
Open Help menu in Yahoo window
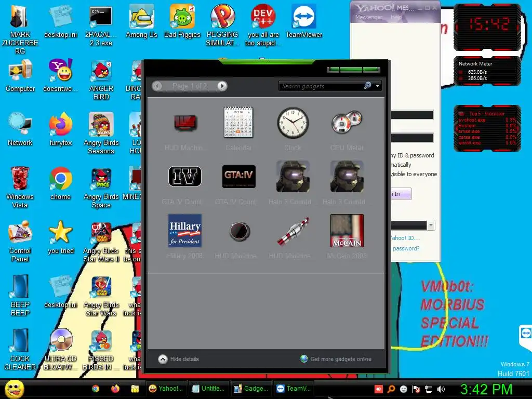click(396, 17)
